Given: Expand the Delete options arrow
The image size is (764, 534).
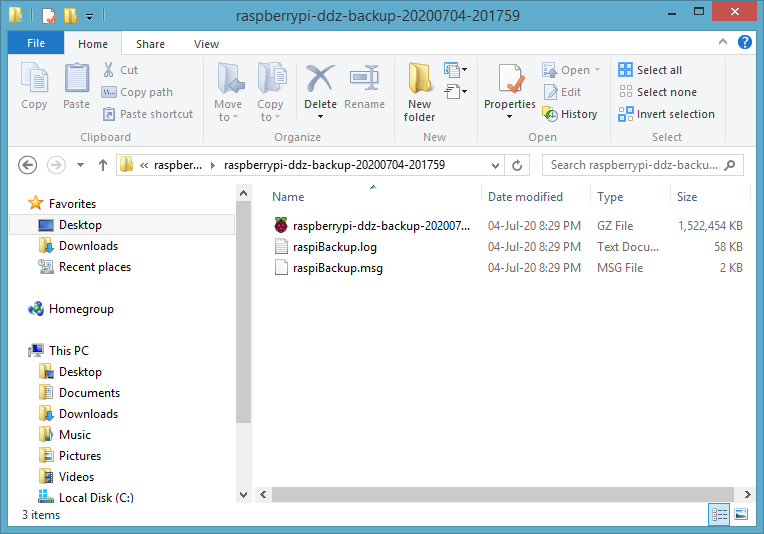Looking at the screenshot, I should [320, 117].
